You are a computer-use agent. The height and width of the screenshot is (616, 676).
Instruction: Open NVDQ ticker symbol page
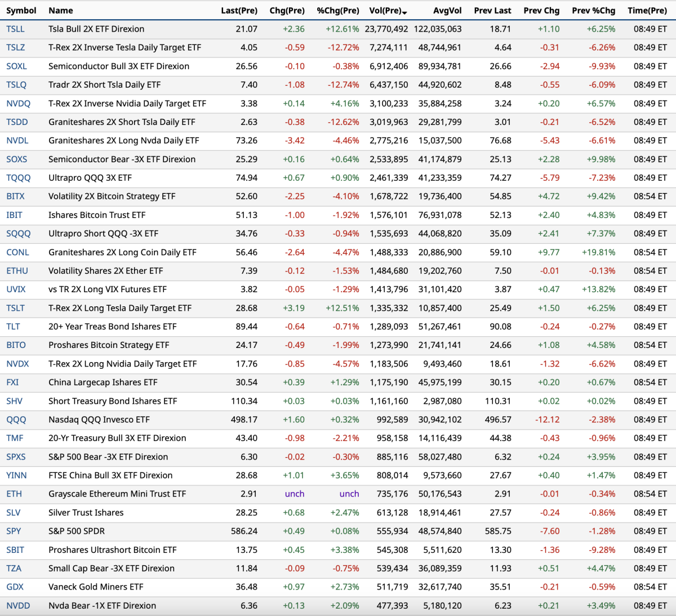point(18,104)
